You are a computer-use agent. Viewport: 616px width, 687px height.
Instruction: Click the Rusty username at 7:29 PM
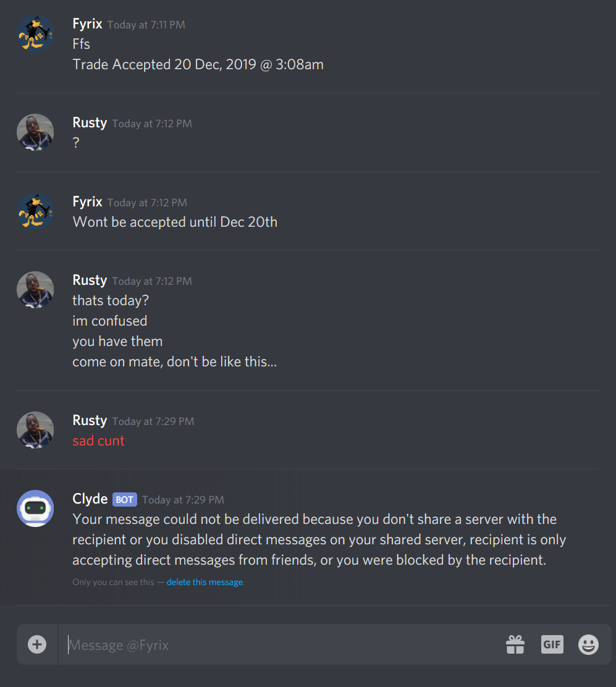pos(90,420)
